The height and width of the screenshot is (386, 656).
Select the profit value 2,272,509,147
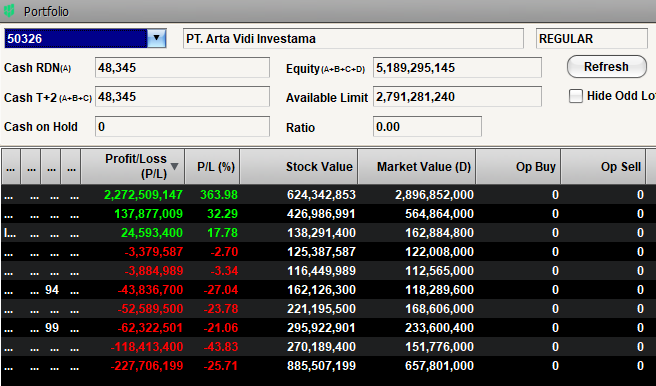pyautogui.click(x=143, y=195)
